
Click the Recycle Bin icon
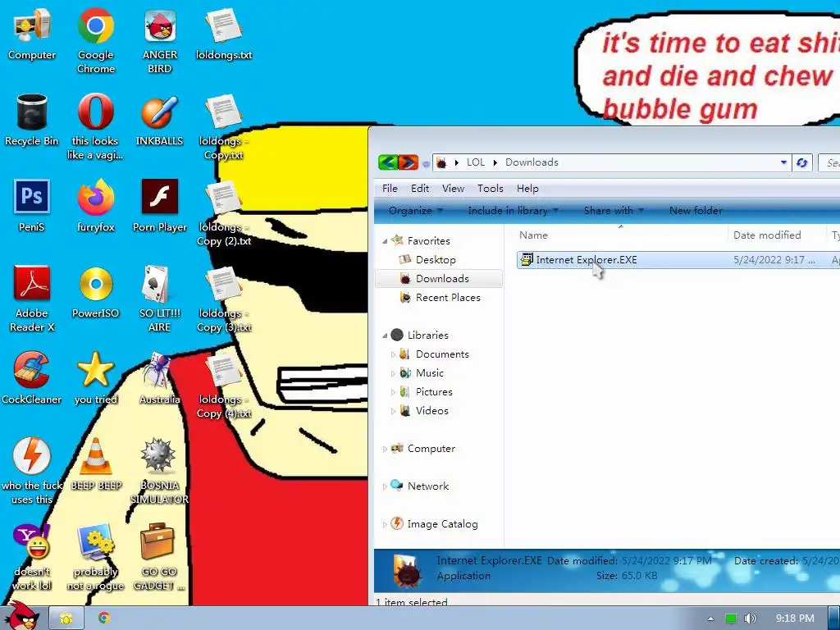click(x=32, y=120)
